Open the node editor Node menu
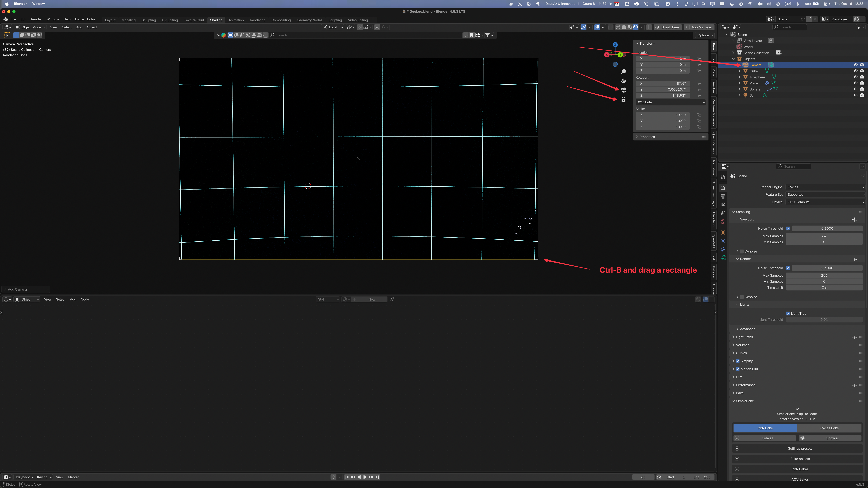868x488 pixels. point(85,299)
